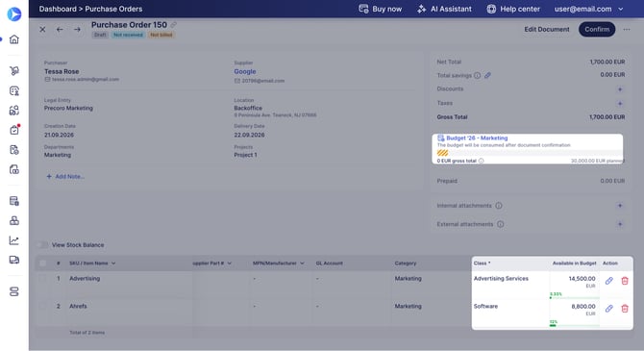Click Edit Document button
The width and height of the screenshot is (644, 351).
(547, 29)
